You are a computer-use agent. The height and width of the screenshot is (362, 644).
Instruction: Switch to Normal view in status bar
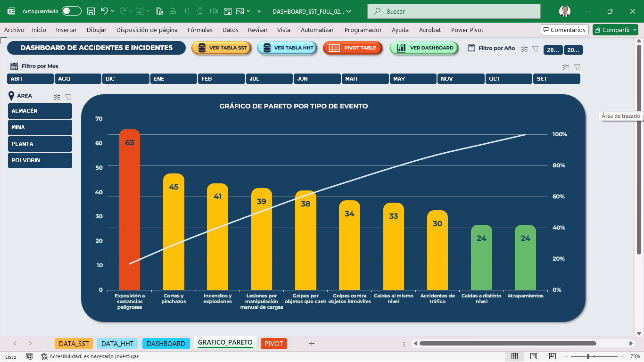[x=515, y=356]
